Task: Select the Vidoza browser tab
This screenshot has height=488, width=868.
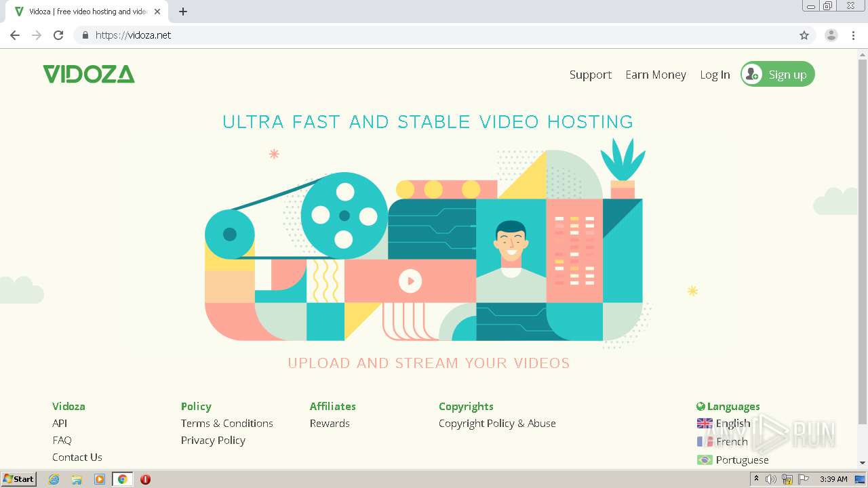Action: point(87,12)
